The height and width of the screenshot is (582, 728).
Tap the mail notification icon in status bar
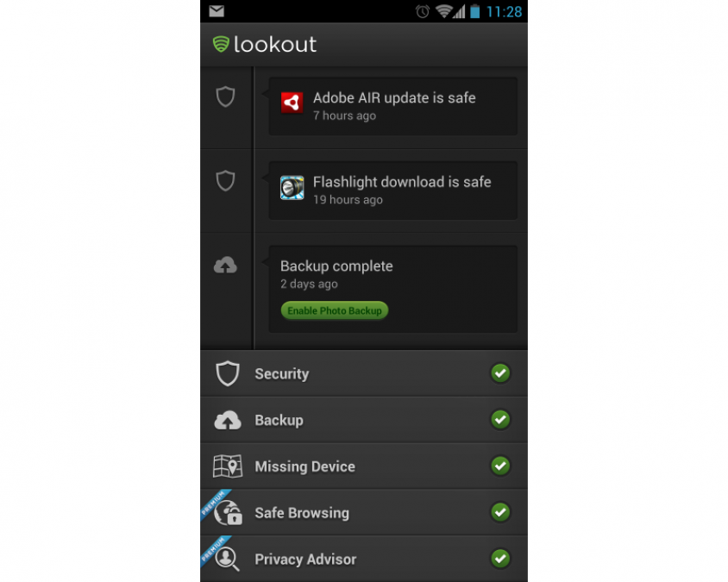217,11
